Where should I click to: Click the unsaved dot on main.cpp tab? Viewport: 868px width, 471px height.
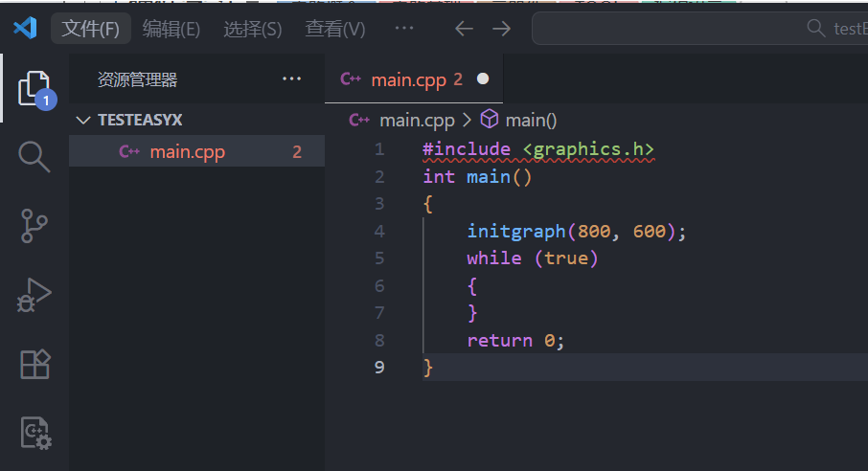point(483,79)
